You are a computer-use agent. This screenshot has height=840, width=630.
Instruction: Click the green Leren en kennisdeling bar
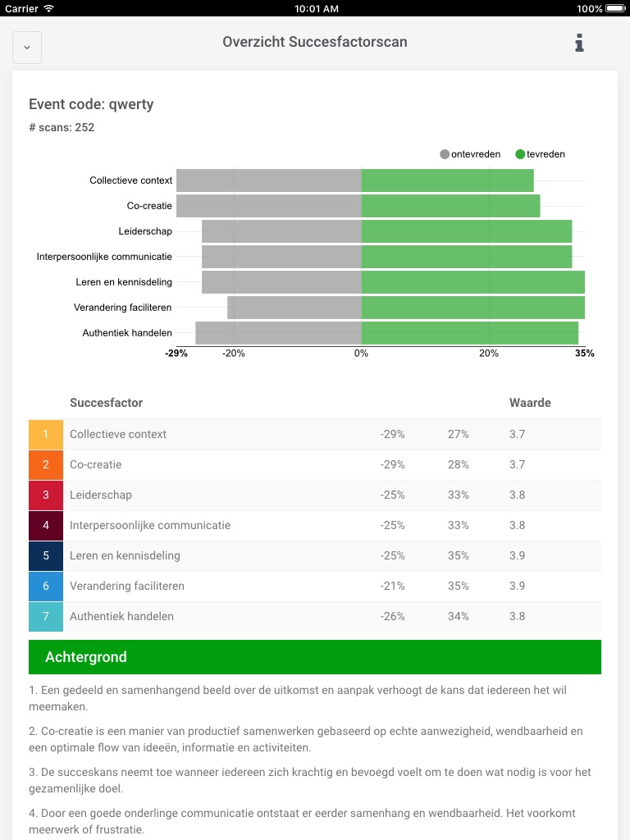472,282
